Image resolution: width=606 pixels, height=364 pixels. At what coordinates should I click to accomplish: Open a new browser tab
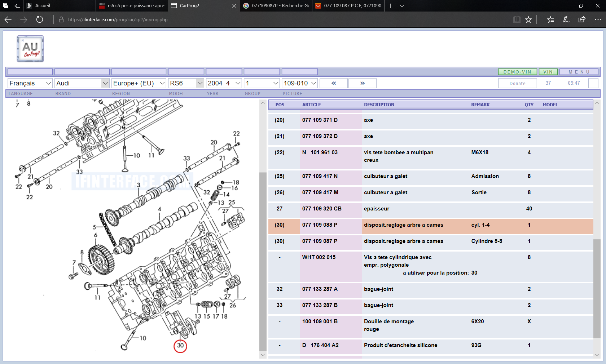pyautogui.click(x=390, y=6)
